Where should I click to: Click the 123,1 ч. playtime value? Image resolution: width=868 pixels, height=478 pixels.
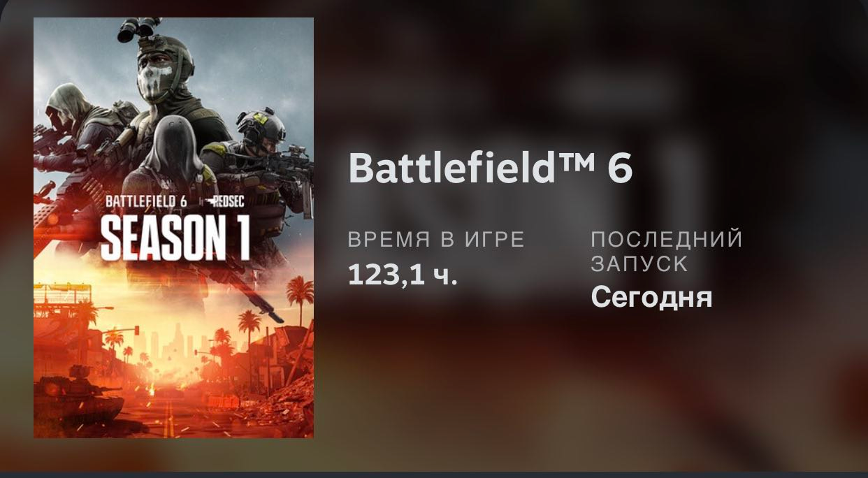[x=403, y=275]
